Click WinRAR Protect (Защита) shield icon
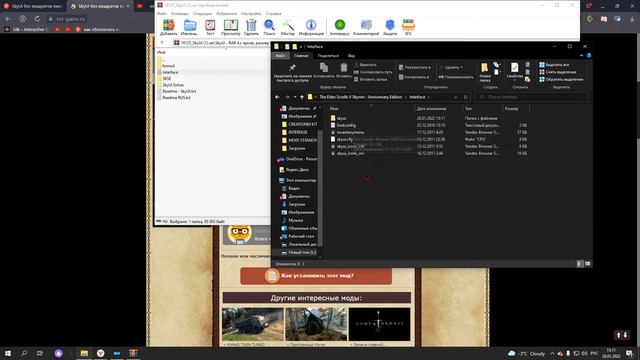Image resolution: width=640 pixels, height=360 pixels. coord(390,26)
